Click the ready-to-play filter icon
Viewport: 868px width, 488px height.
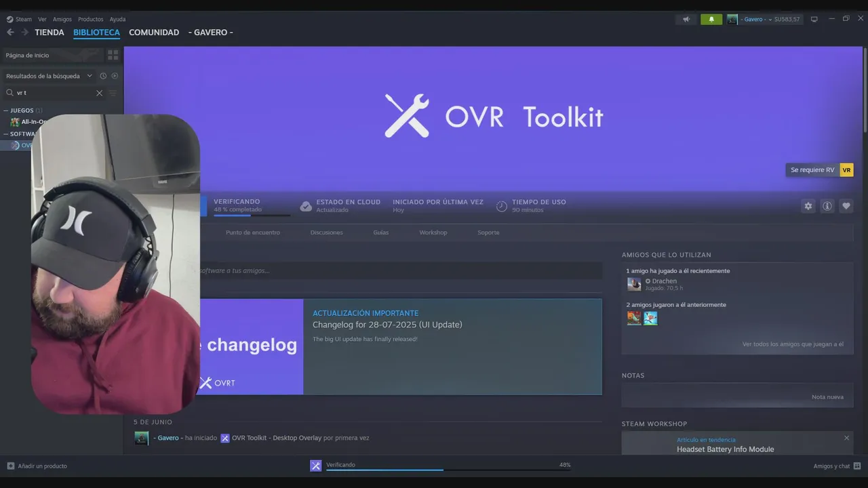pos(115,76)
